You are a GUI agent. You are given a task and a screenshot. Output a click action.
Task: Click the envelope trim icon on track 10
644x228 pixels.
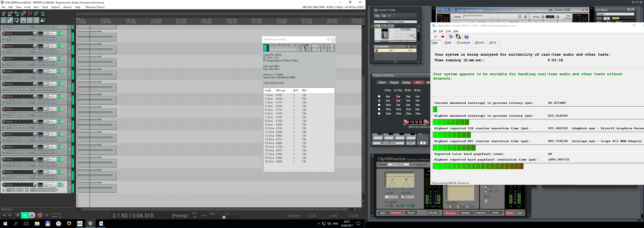point(8,76)
